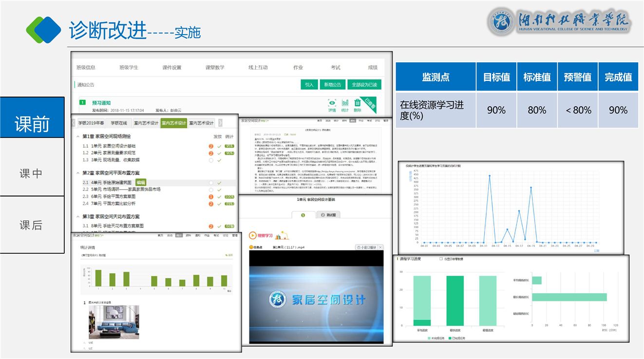Click the 删除 trash icon

(358, 103)
